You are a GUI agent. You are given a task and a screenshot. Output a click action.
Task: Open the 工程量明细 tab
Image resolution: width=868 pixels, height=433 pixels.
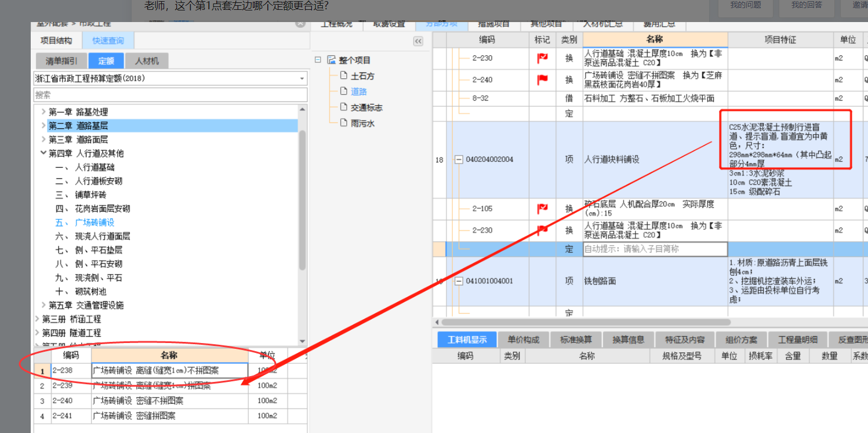[797, 340]
